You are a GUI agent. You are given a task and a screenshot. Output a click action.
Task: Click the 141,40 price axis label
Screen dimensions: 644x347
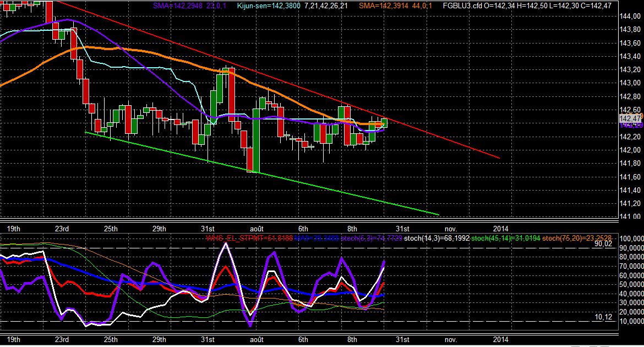pos(630,190)
